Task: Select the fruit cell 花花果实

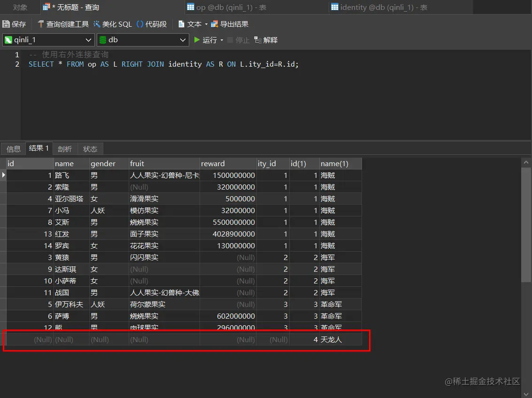Action: coord(164,246)
